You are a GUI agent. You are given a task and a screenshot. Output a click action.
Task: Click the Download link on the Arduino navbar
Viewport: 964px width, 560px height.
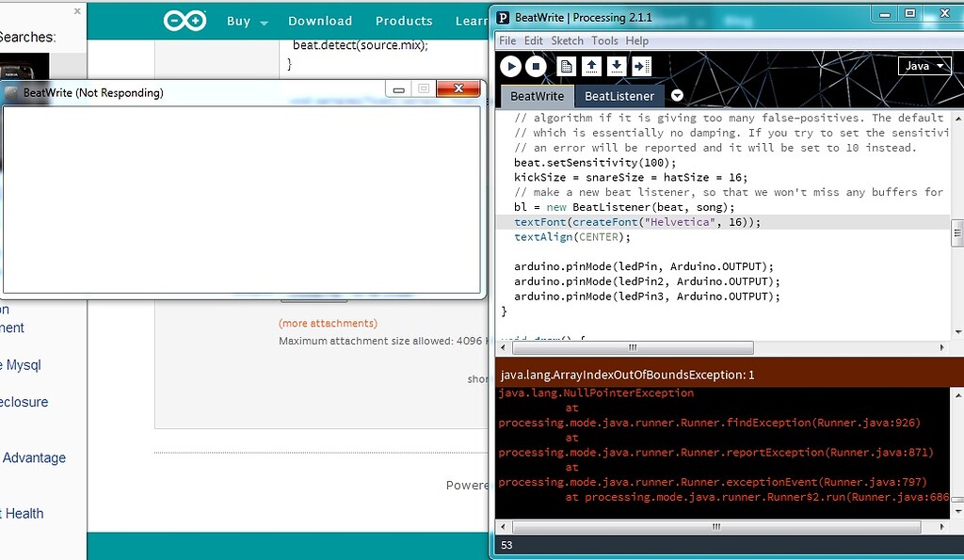[x=320, y=20]
